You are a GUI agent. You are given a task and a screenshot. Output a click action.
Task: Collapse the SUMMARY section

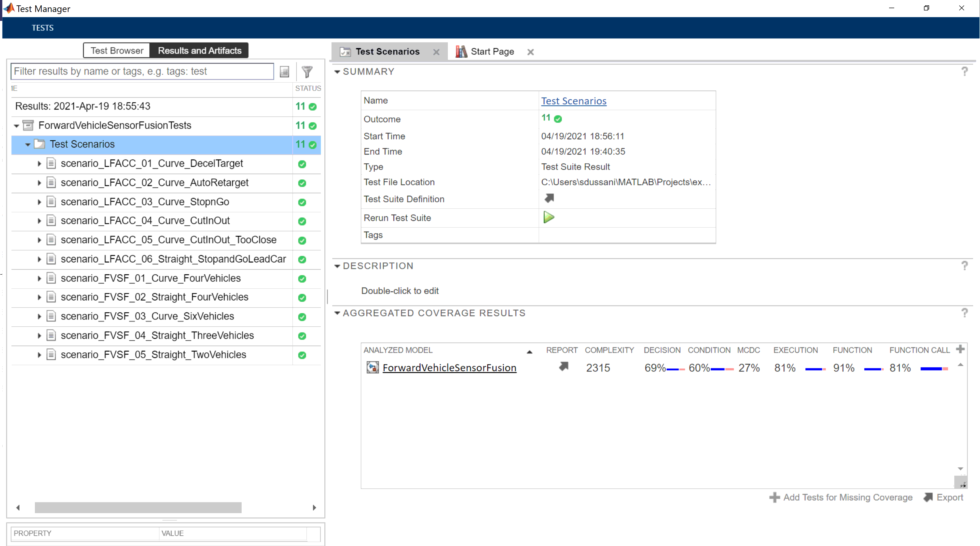point(337,72)
